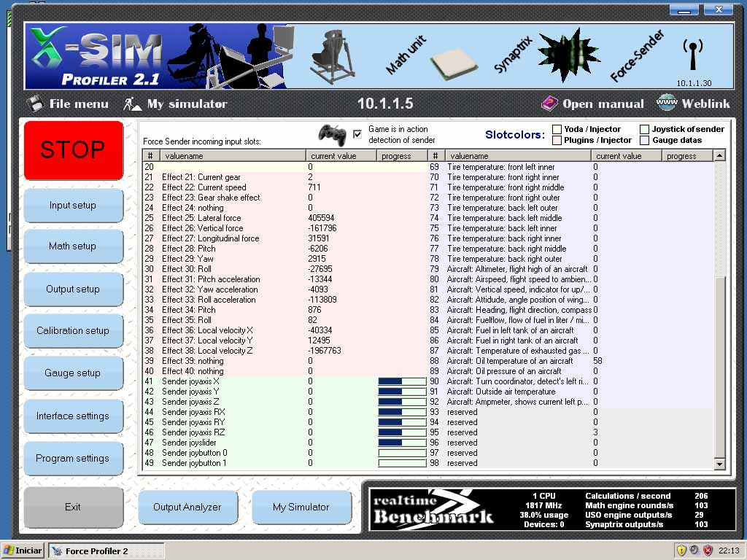Select row Effect 21: Current gear
Viewport: 747px width, 560px height.
coord(285,177)
